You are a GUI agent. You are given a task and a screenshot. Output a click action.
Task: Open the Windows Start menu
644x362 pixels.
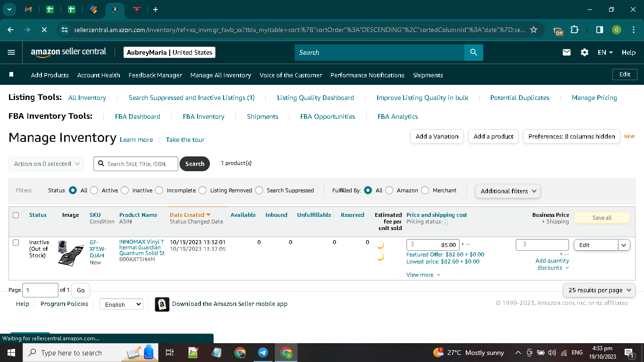(x=11, y=353)
